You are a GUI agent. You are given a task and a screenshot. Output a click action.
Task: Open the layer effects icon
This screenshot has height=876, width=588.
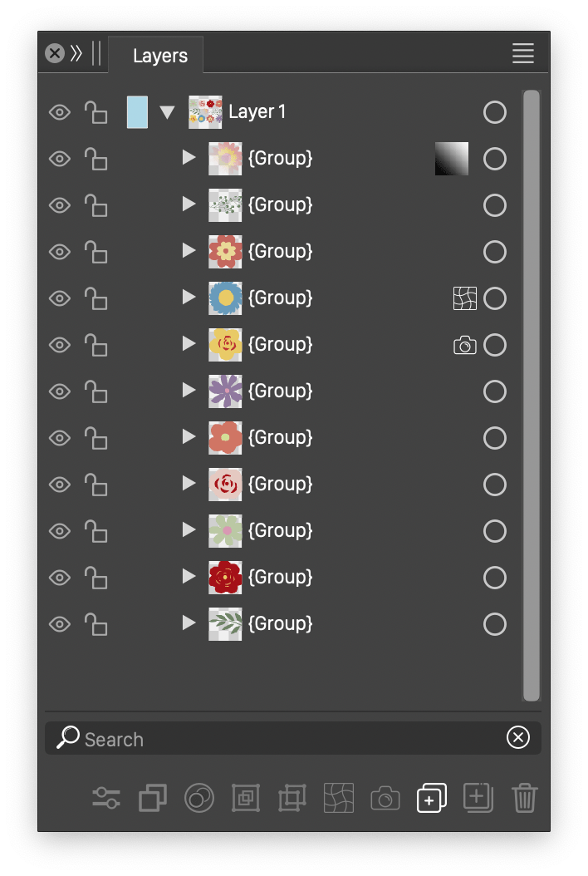pyautogui.click(x=199, y=798)
